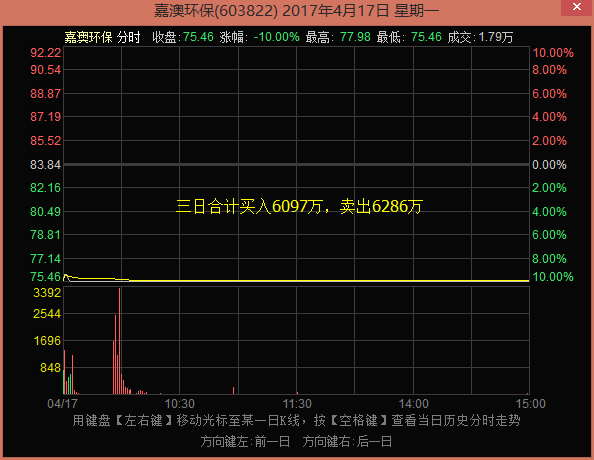This screenshot has height=460, width=594.
Task: Click the 11:30 time axis label
Action: click(x=297, y=404)
